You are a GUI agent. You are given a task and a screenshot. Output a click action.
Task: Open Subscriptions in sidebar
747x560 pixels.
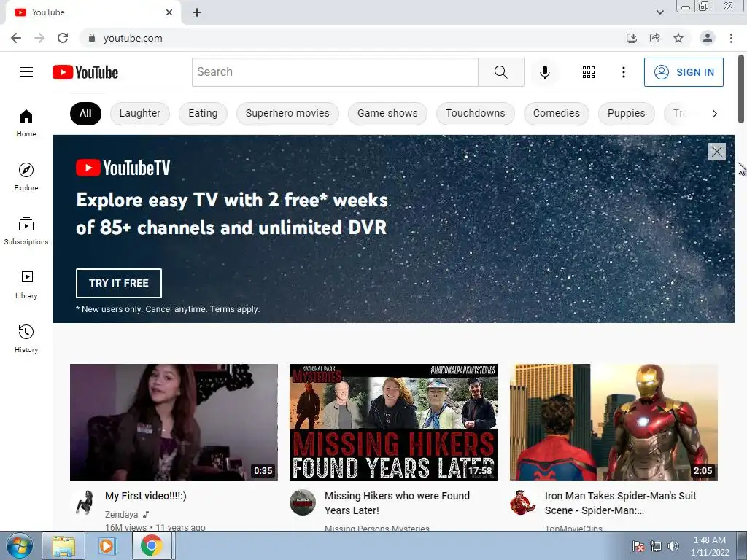[x=26, y=231]
